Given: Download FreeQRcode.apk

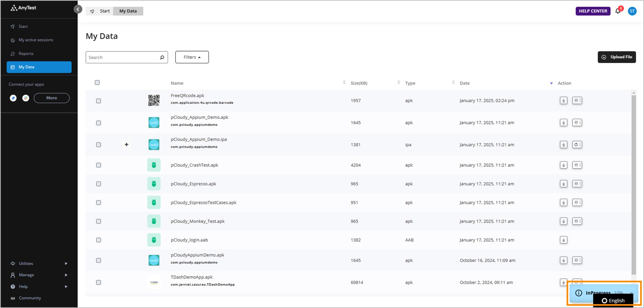Looking at the screenshot, I should 563,100.
